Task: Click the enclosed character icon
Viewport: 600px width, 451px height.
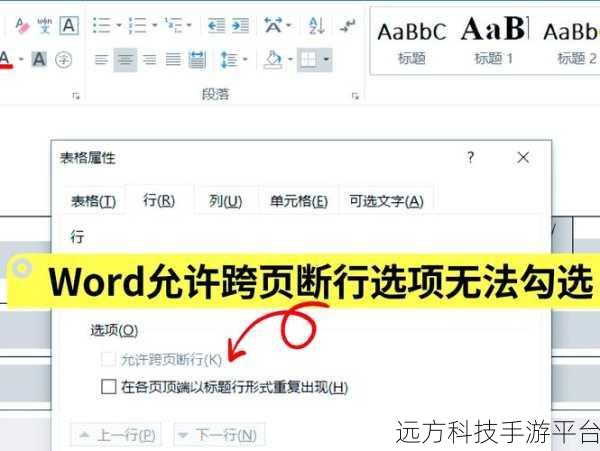Action: pos(64,60)
